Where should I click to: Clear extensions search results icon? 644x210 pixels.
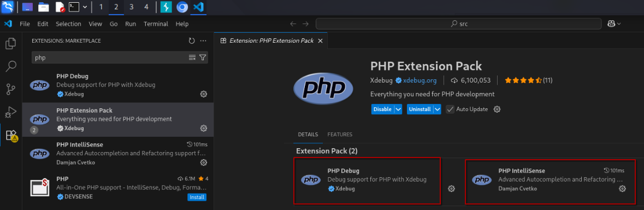click(192, 57)
